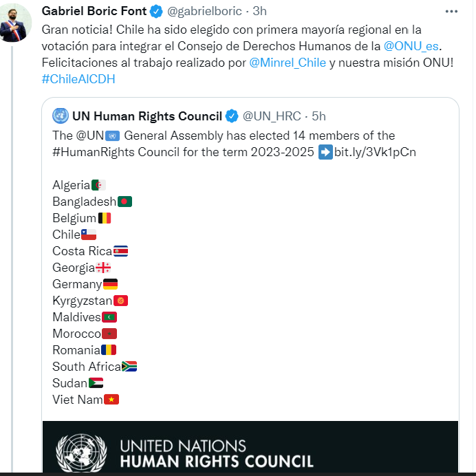
Task: Open the bit.ly/3Vk1pCn link
Action: click(375, 152)
